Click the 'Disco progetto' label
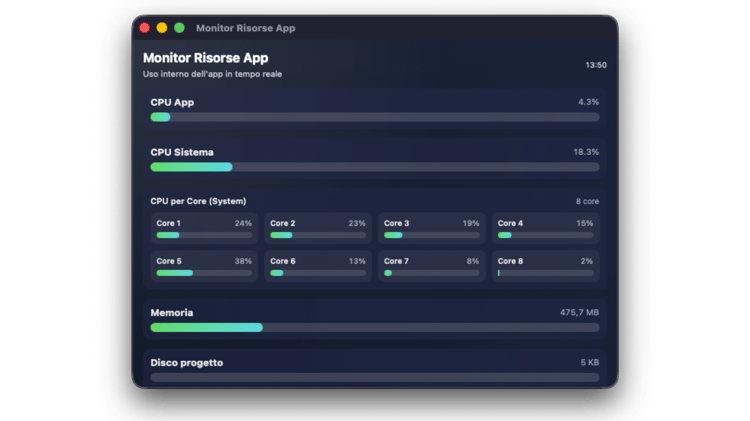The image size is (750, 421). (187, 363)
